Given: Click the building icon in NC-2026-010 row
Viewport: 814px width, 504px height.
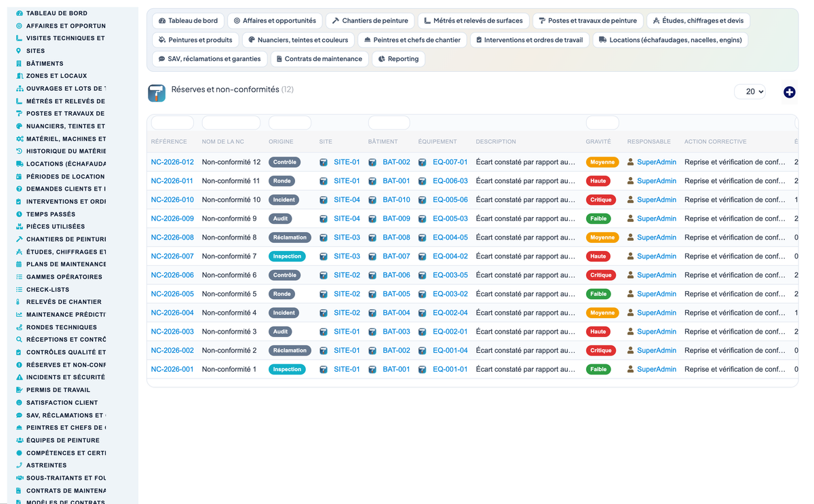Looking at the screenshot, I should pyautogui.click(x=372, y=200).
